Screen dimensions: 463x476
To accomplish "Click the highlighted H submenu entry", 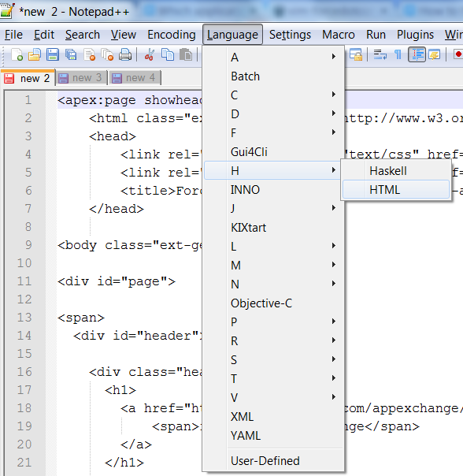I will 274,170.
